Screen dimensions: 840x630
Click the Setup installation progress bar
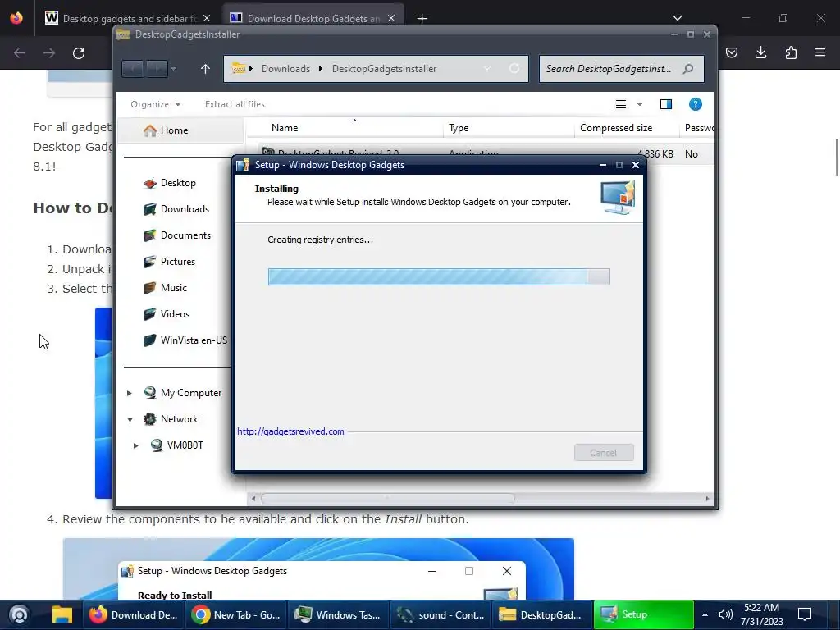439,277
